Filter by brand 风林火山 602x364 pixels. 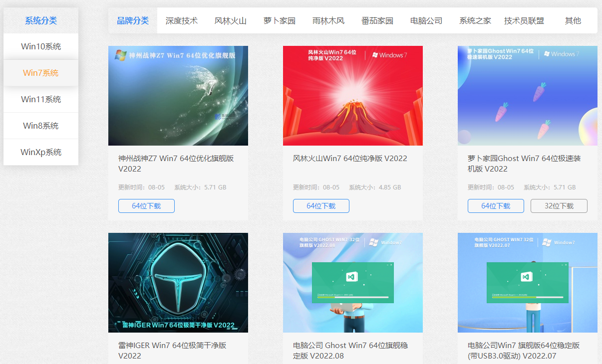[x=231, y=20]
